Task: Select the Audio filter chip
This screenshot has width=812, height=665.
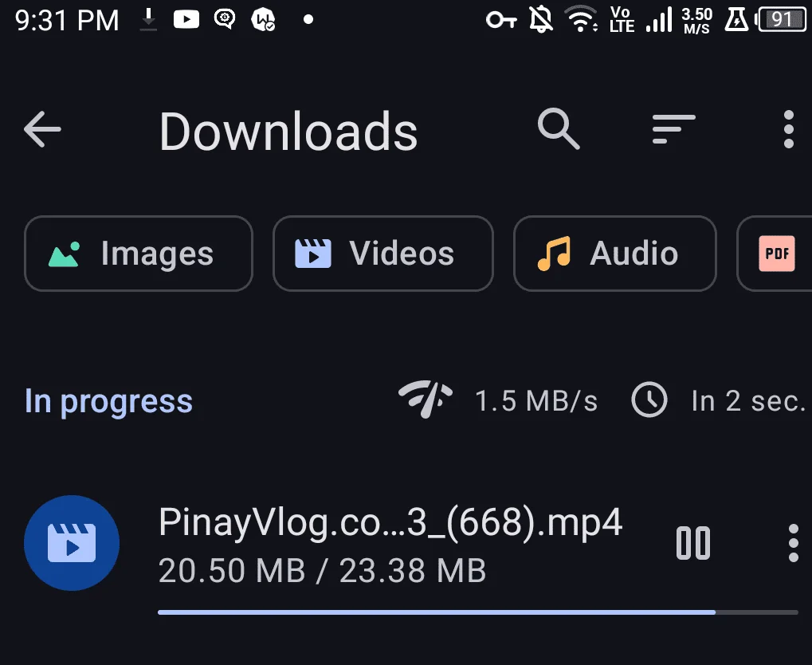Action: pyautogui.click(x=614, y=254)
